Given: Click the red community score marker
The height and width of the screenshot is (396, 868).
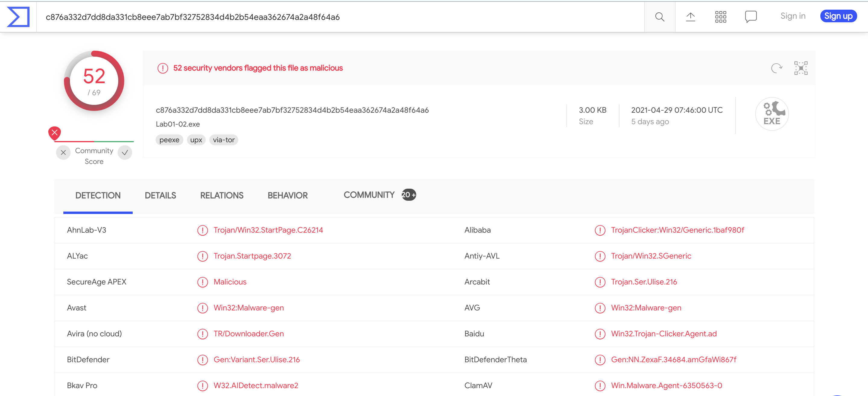Looking at the screenshot, I should tap(55, 133).
